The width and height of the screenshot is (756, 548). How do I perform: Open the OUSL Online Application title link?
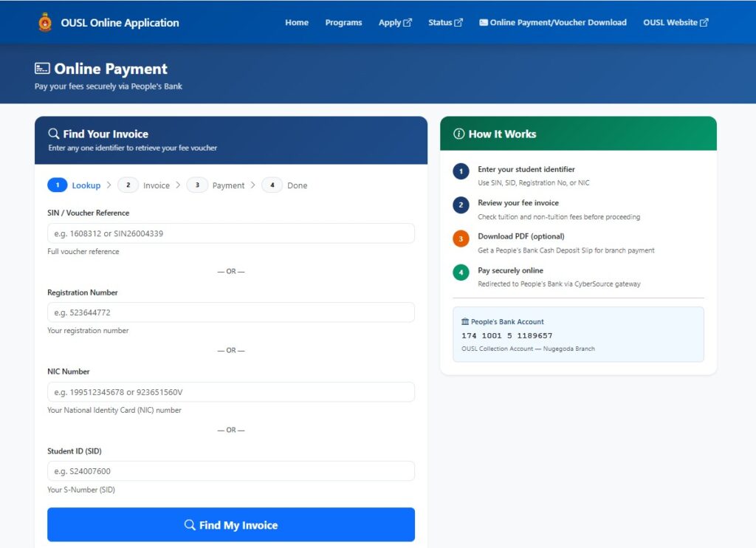(x=120, y=23)
